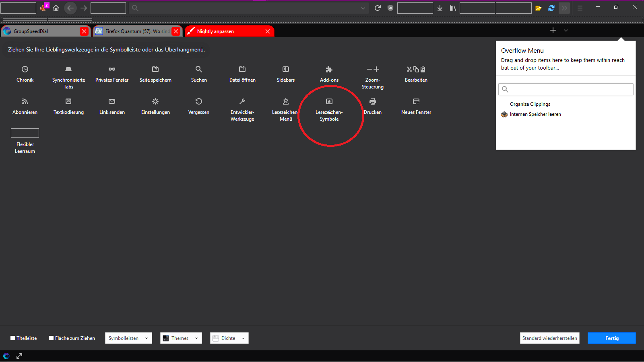Select the Entwickler-Werkzeuge wrench icon
644x362 pixels.
[x=242, y=101]
